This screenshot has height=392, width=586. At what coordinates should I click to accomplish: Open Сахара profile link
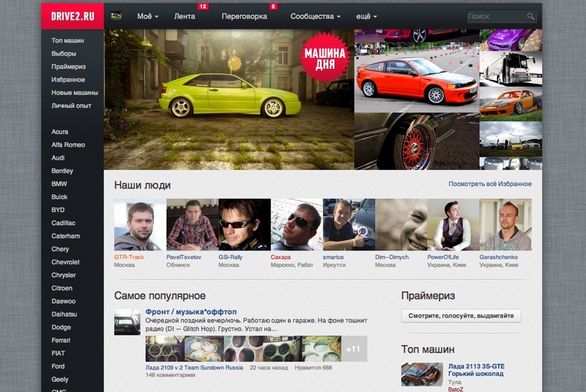281,257
